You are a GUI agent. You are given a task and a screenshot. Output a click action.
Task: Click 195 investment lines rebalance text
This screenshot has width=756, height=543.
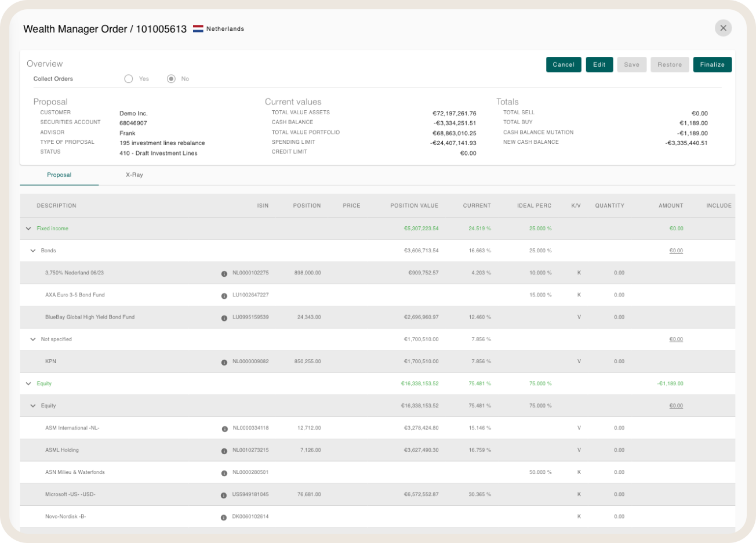tap(162, 143)
